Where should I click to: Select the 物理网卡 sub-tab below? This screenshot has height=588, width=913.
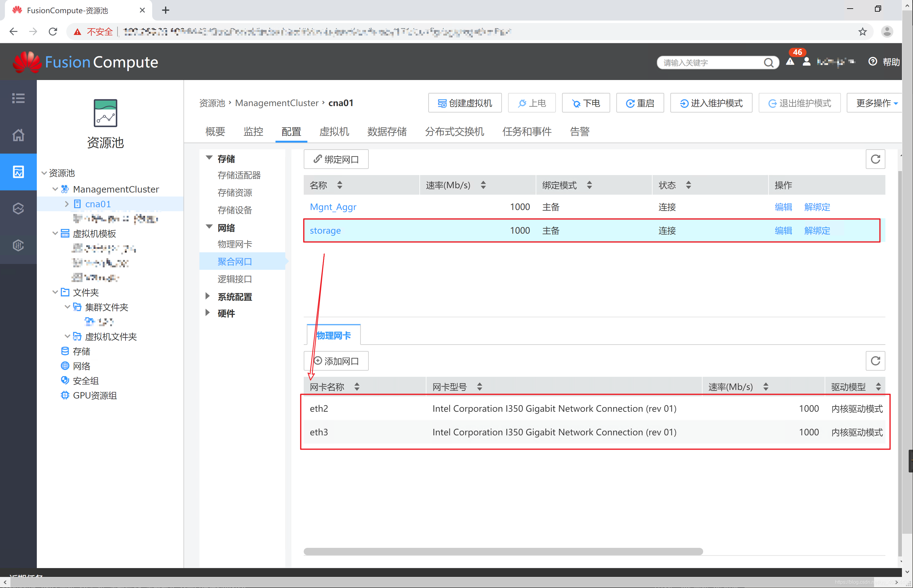(333, 336)
